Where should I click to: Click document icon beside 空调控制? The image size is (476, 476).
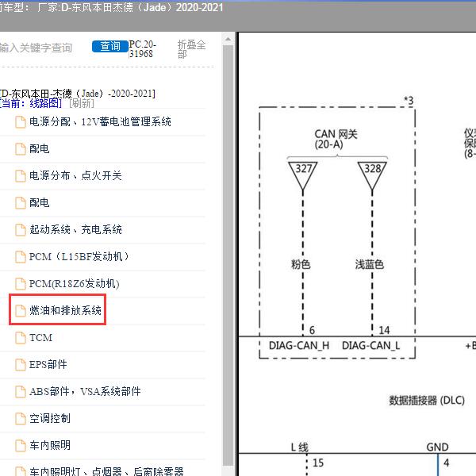21,419
